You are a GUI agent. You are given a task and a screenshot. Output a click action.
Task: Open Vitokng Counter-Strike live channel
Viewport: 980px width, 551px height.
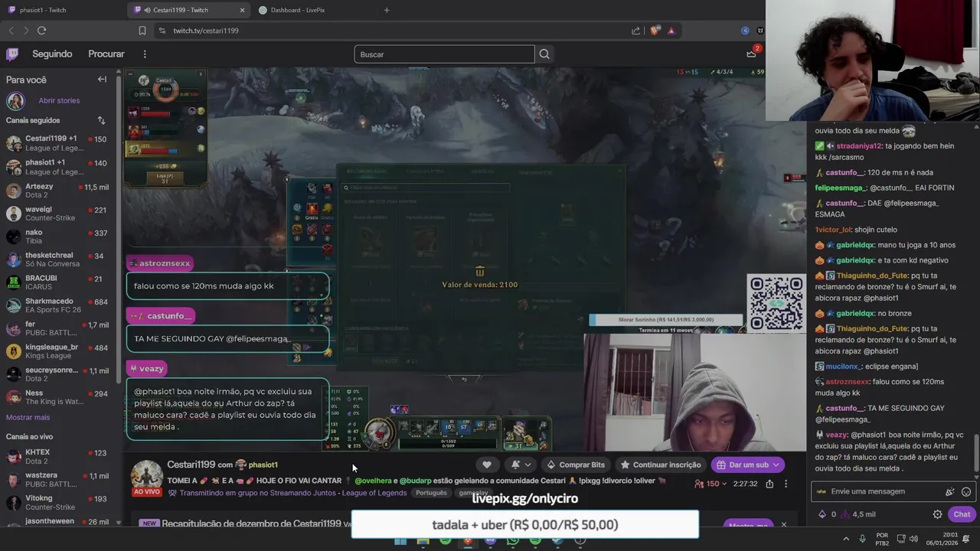59,503
